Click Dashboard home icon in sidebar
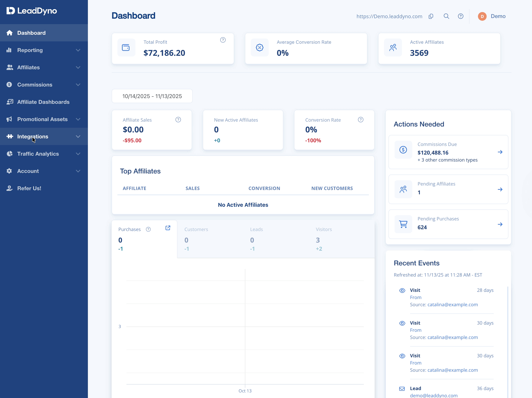Image resolution: width=532 pixels, height=398 pixels. (x=10, y=33)
